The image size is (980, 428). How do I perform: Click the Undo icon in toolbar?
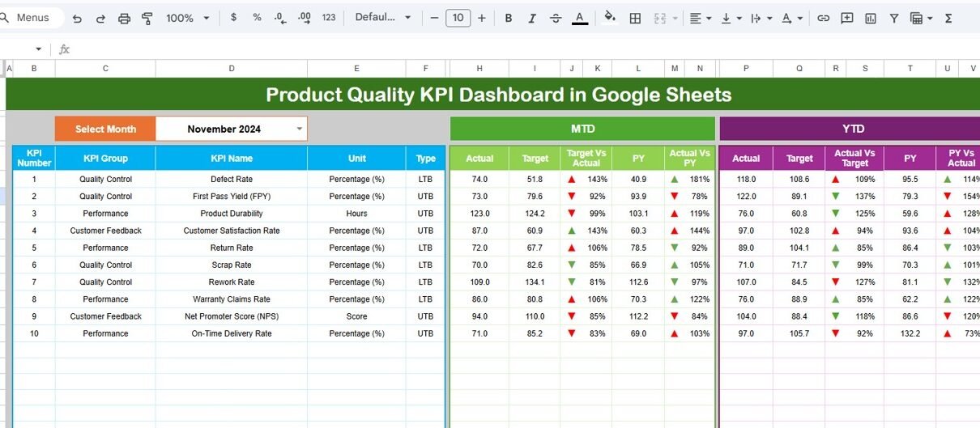(77, 18)
